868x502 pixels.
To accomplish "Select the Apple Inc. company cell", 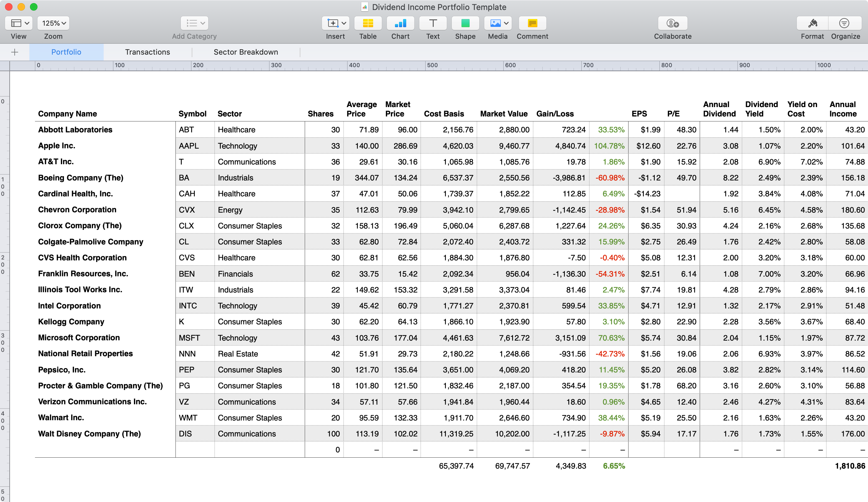I will click(x=105, y=146).
